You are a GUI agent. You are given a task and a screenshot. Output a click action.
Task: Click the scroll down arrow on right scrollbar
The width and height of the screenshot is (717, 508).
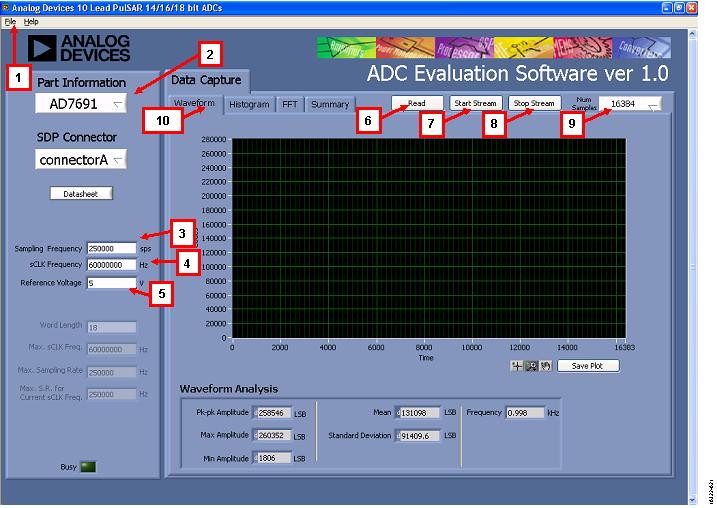pos(692,500)
